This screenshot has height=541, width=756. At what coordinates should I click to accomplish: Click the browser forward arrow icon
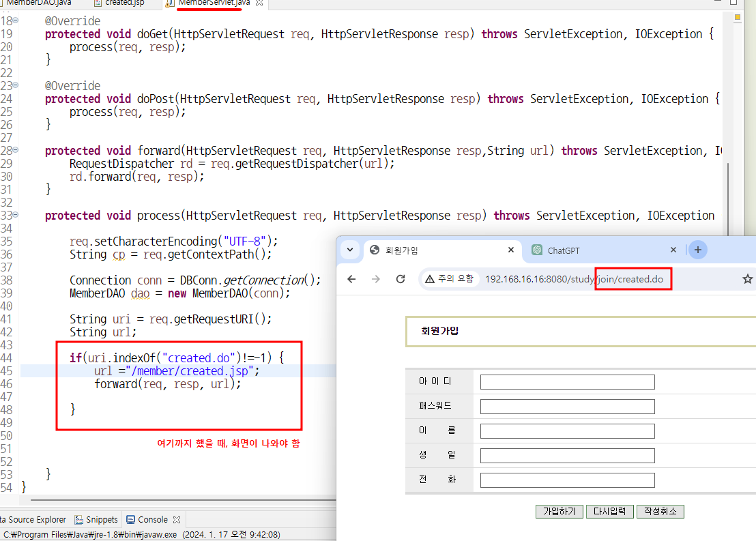376,279
